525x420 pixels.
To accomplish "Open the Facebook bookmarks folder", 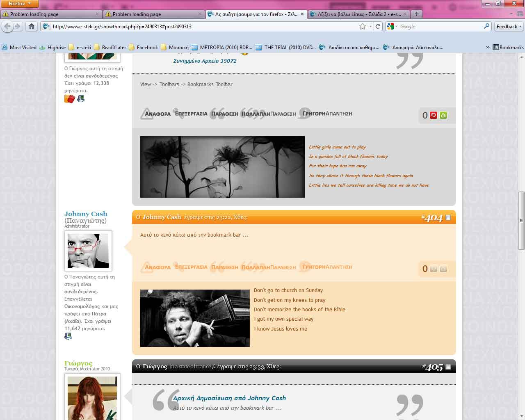I will (143, 48).
